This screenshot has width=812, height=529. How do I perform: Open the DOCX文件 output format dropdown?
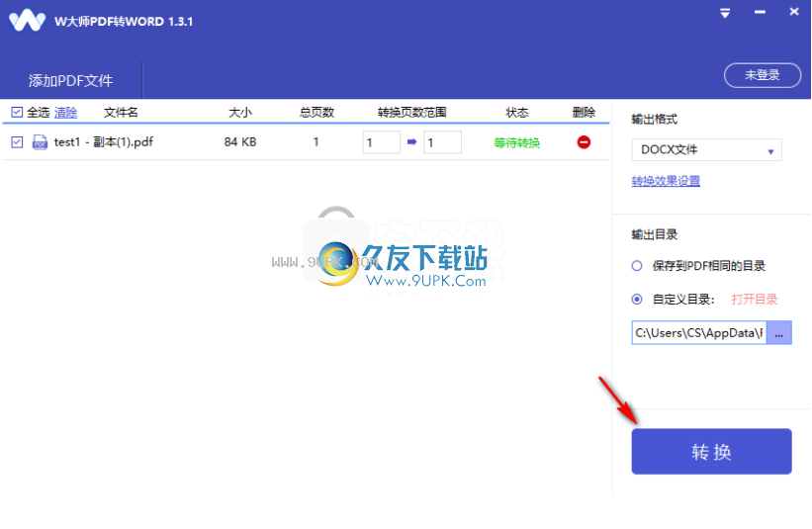706,150
